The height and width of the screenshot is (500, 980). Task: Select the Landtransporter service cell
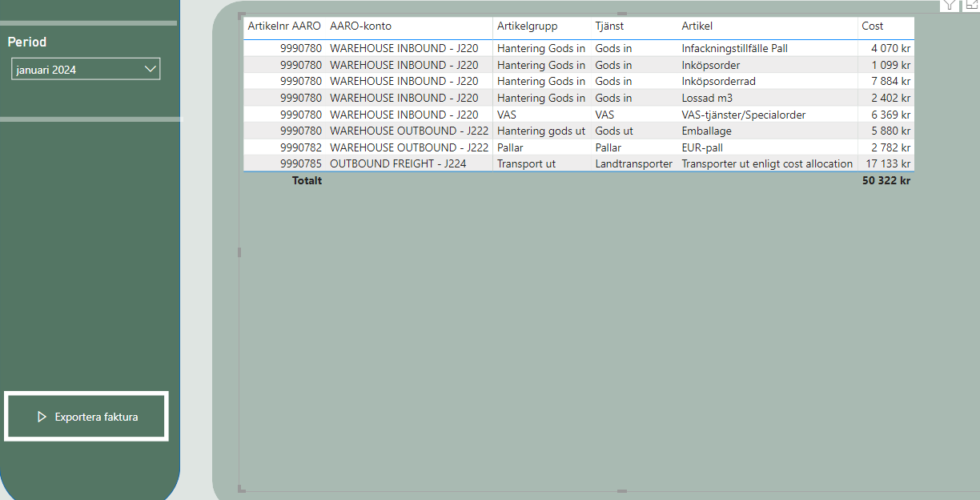pos(633,163)
